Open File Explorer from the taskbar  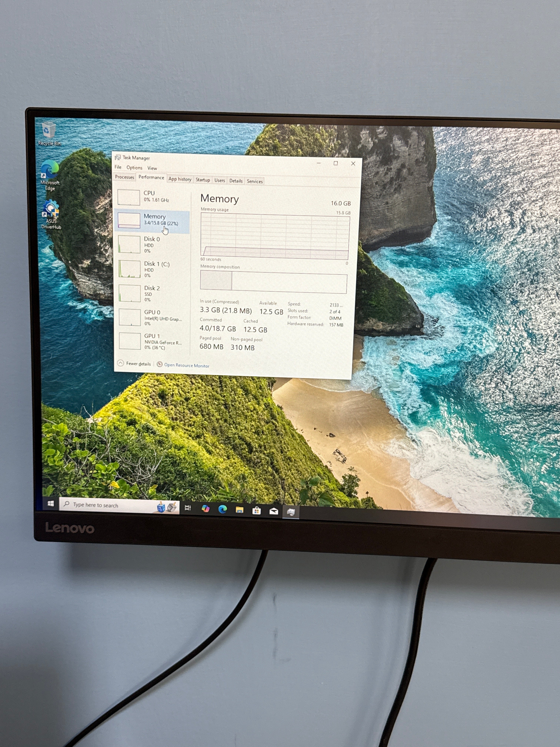[240, 510]
